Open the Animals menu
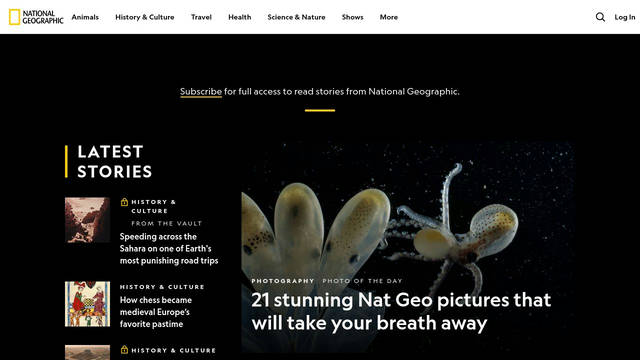 coord(85,17)
